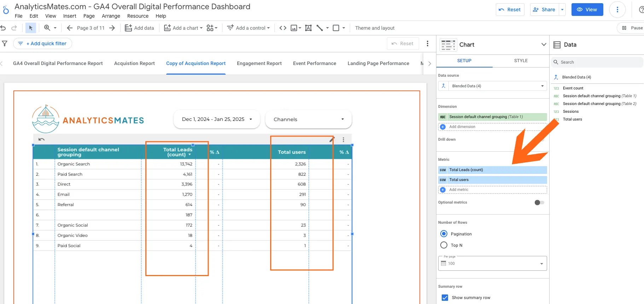Click the filter funnel icon
This screenshot has height=304, width=644.
coord(5,43)
